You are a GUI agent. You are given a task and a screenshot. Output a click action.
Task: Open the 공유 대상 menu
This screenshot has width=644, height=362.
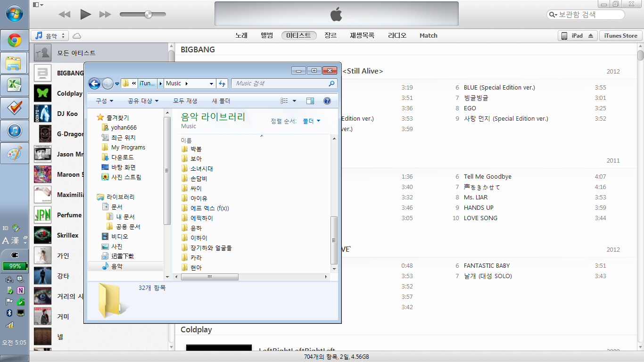tap(143, 101)
